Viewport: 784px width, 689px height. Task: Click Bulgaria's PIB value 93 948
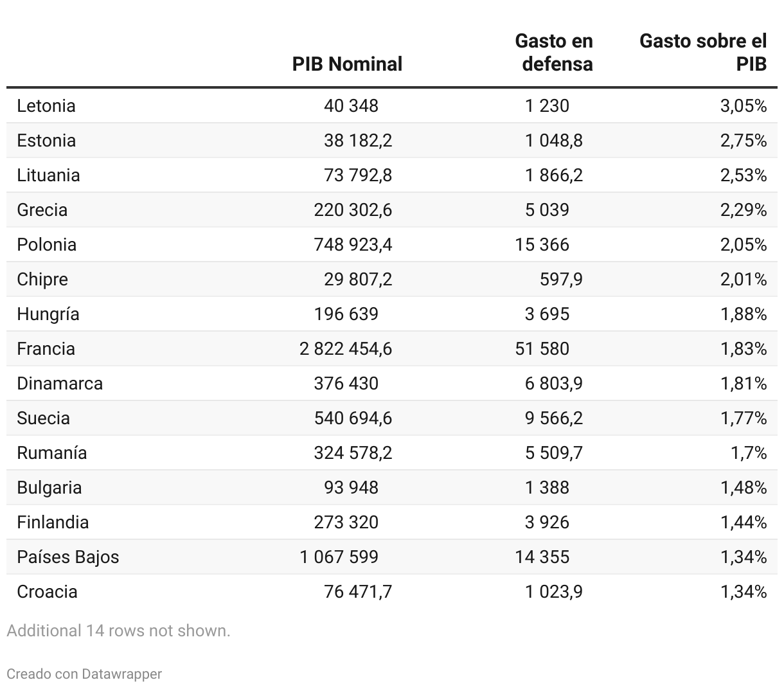(351, 487)
